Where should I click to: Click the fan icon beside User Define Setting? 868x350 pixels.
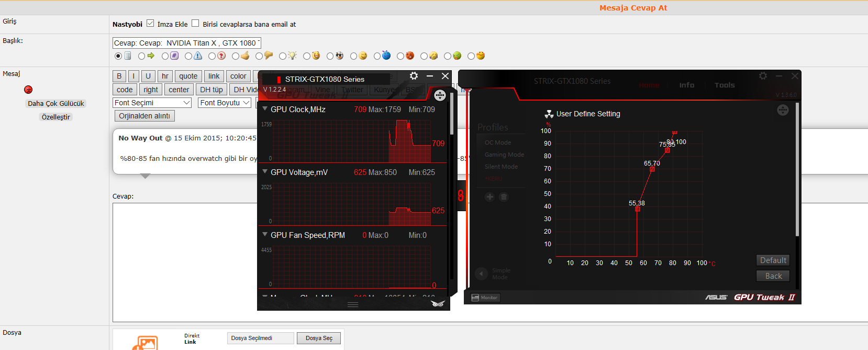[549, 114]
